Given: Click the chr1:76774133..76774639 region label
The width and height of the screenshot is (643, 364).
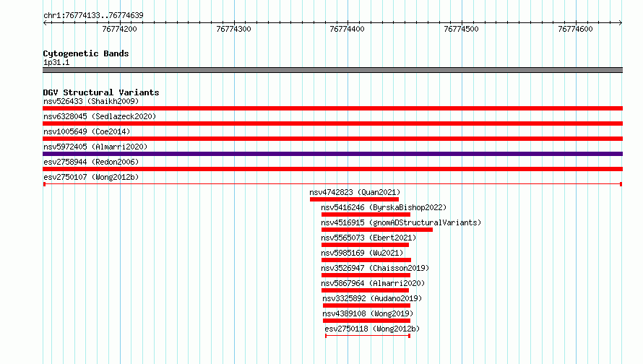Looking at the screenshot, I should tap(93, 16).
